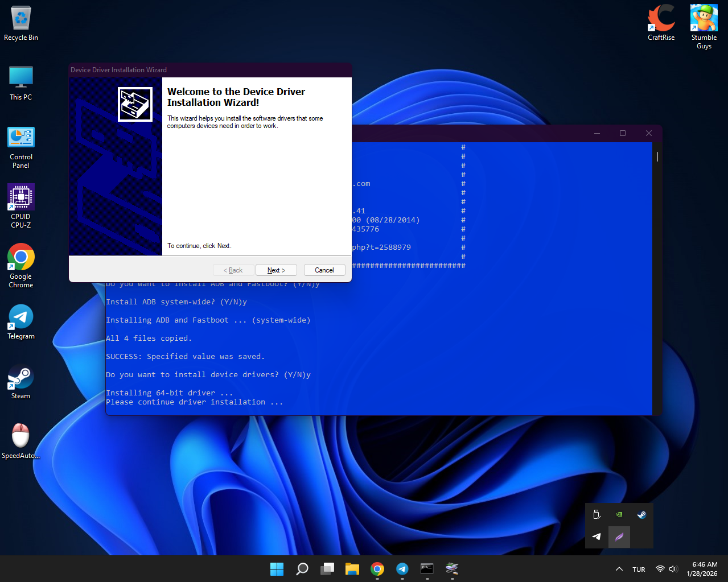Image resolution: width=728 pixels, height=582 pixels.
Task: Close the blue console window
Action: point(649,133)
